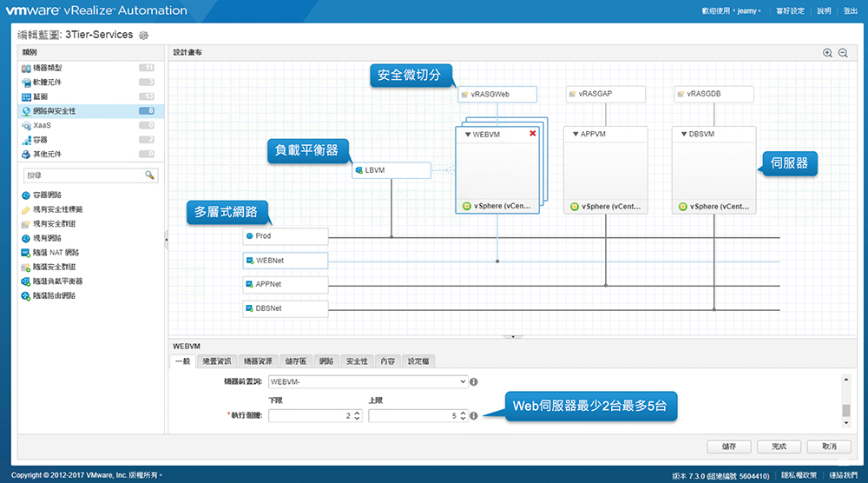The height and width of the screenshot is (483, 868).
Task: Delete WEBVM with its red X
Action: click(533, 134)
